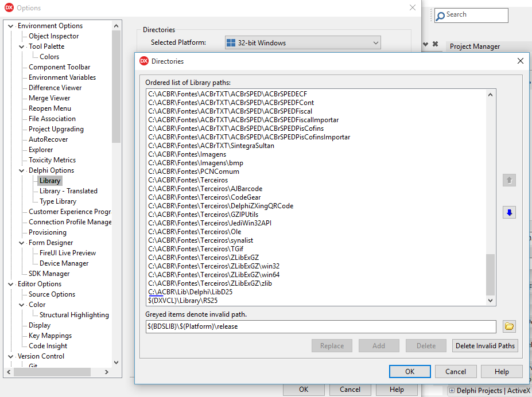Select Type Library tree item
This screenshot has height=397, width=532.
58,201
